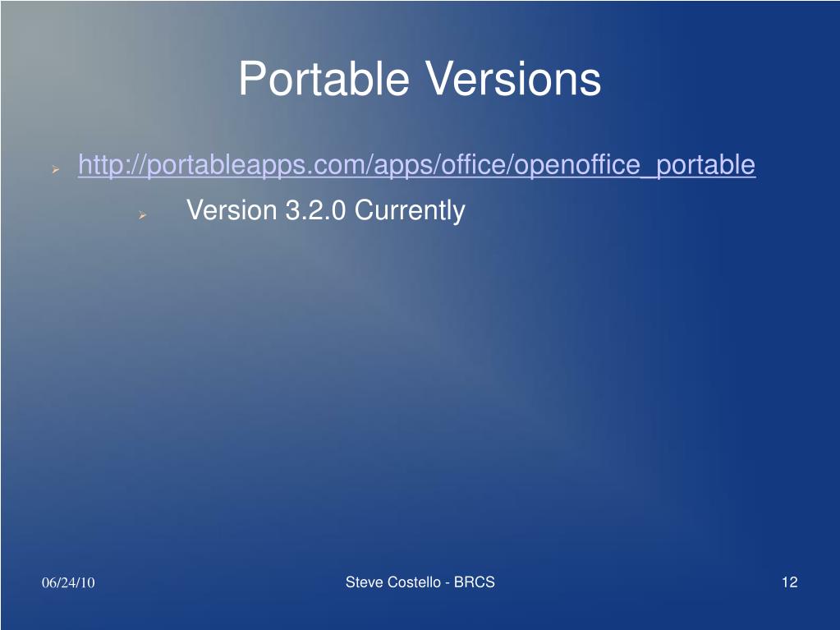This screenshot has width=840, height=630.
Task: Select the 'Portable Versions' slide title
Action: (420, 79)
